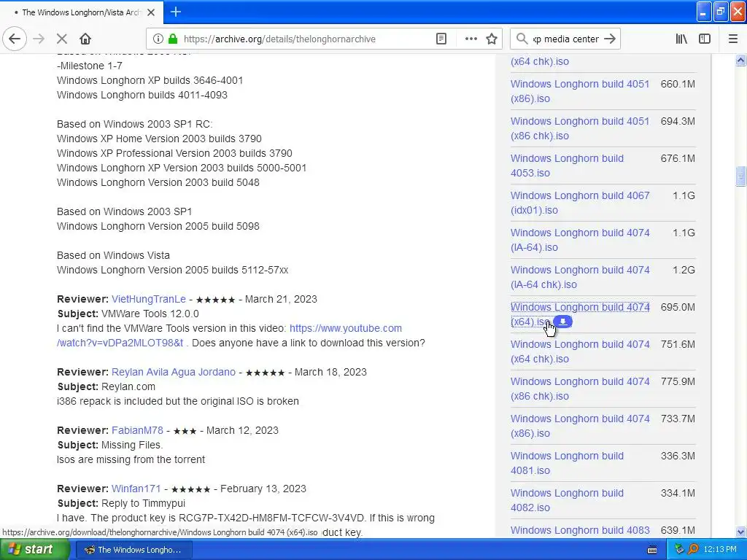Bookmark this page with the star
The width and height of the screenshot is (747, 560).
(x=492, y=39)
